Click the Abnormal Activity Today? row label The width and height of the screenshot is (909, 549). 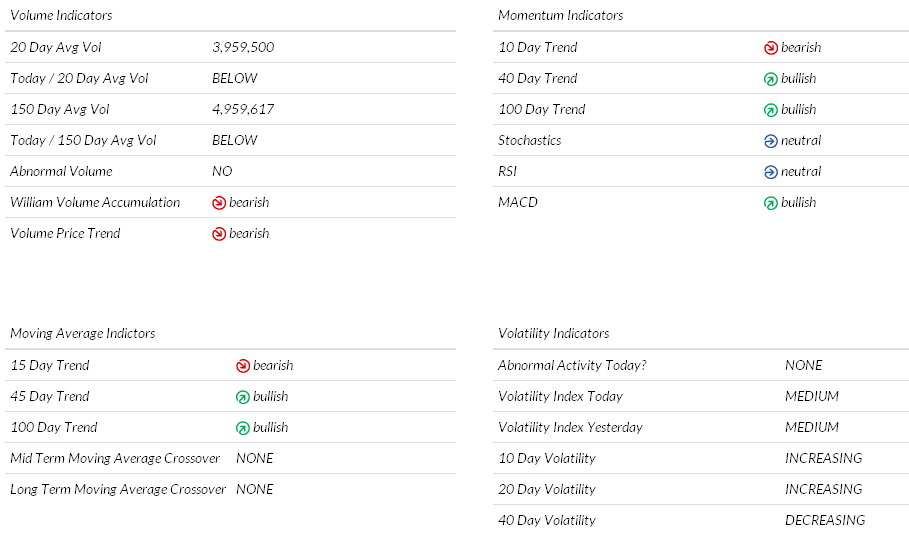click(572, 365)
